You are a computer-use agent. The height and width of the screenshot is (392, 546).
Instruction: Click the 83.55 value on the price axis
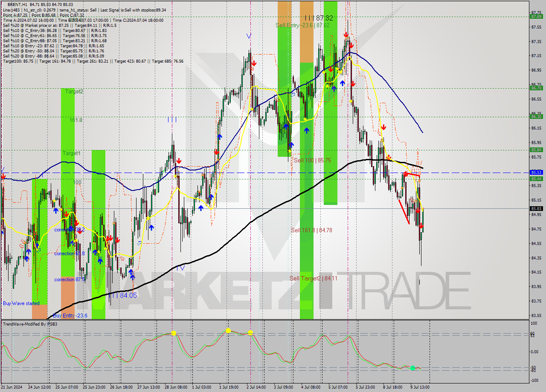(x=536, y=316)
